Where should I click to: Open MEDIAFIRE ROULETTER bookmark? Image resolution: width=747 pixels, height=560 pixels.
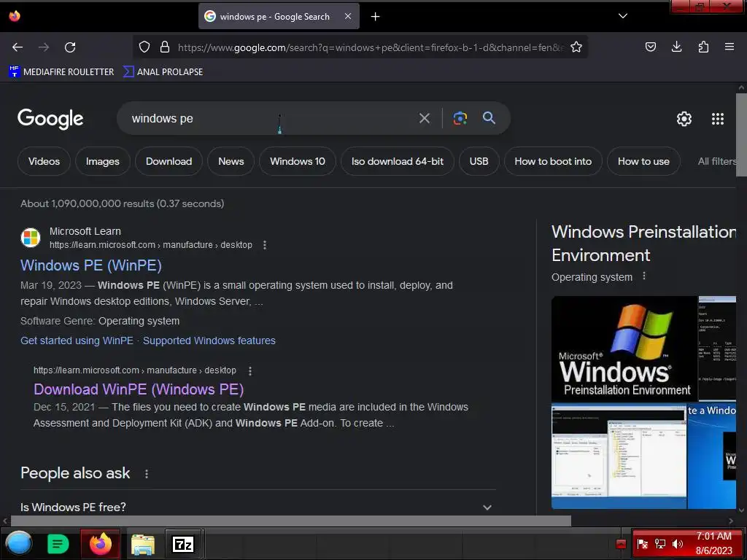(x=61, y=72)
